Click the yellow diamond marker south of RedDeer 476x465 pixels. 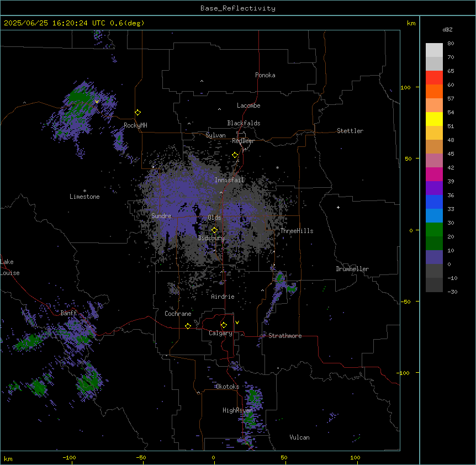point(235,155)
